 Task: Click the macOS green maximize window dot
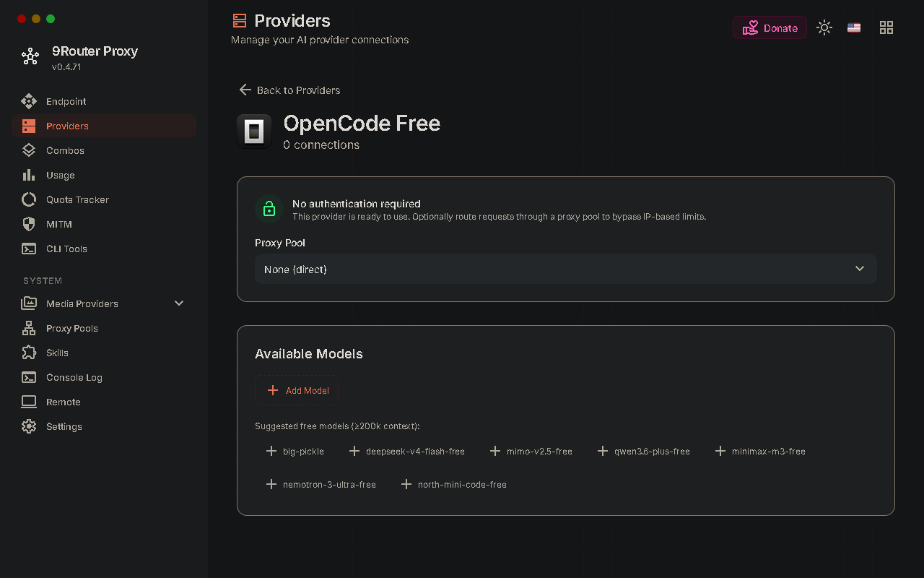[x=51, y=19]
